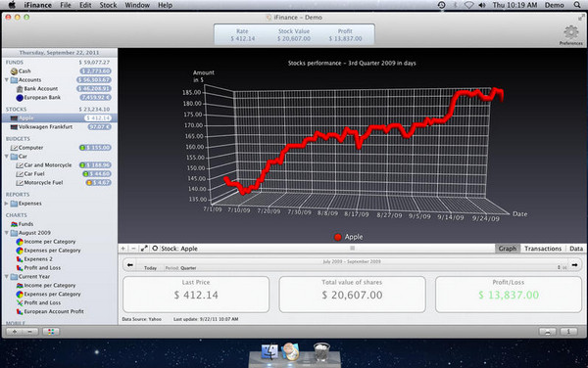Open the iFinance menu
Viewport: 588px width, 368px height.
(37, 5)
